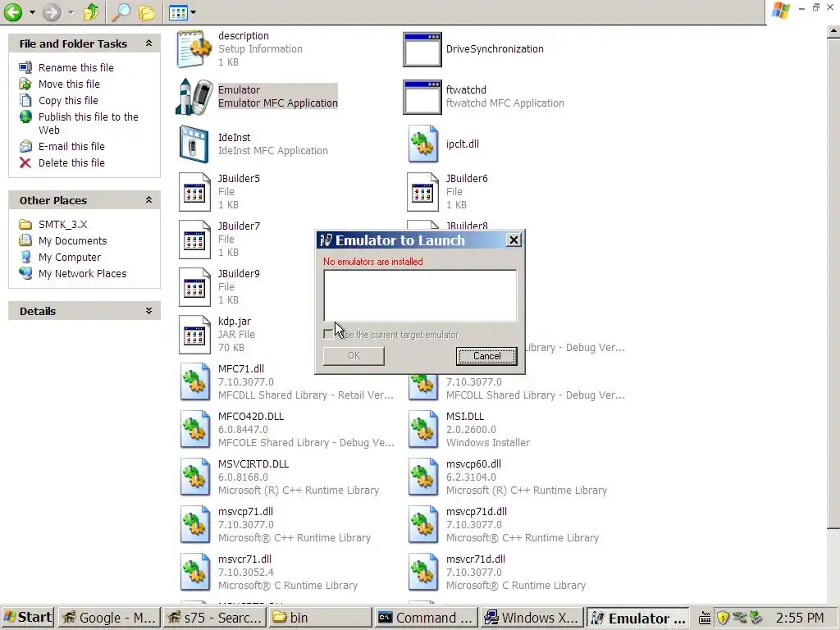
Task: Switch to the Command prompt taskbar button
Action: pyautogui.click(x=426, y=619)
